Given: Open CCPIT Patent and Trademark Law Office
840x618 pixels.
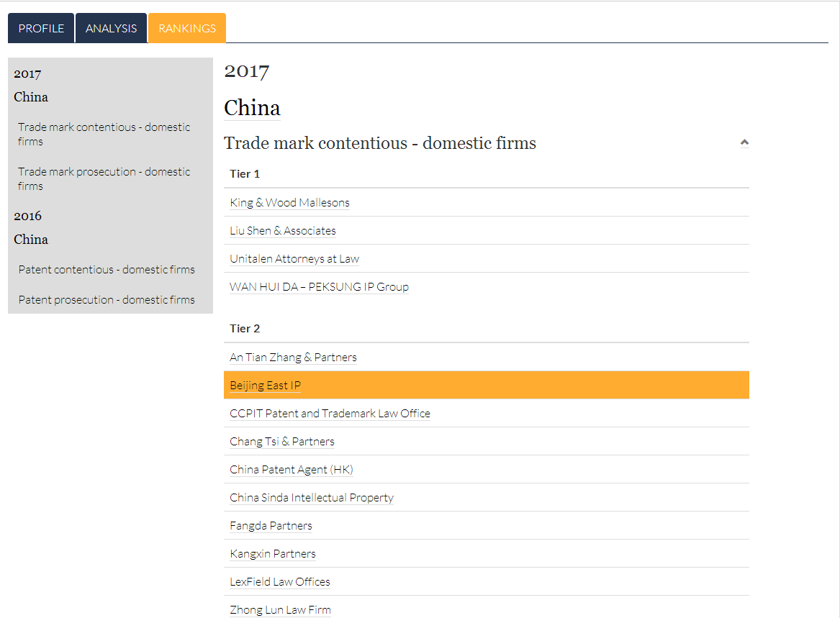Looking at the screenshot, I should click(x=330, y=414).
